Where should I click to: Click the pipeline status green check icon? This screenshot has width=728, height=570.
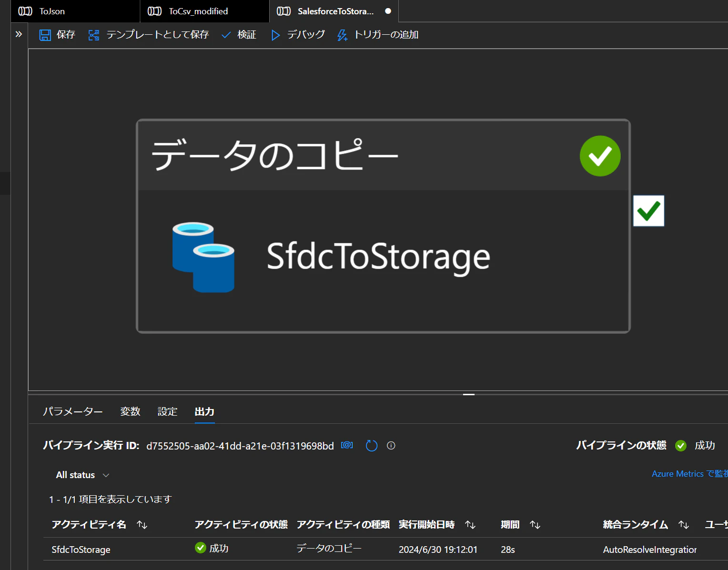point(681,446)
